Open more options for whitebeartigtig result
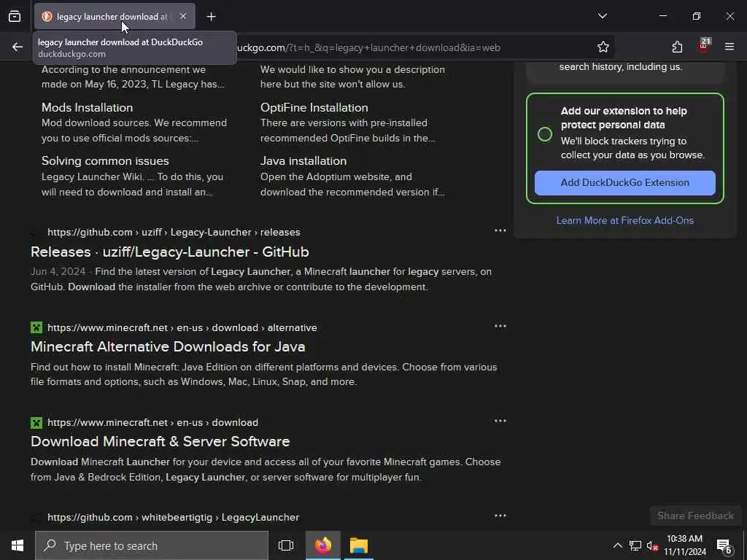Screen dimensions: 747x560 click(x=500, y=516)
